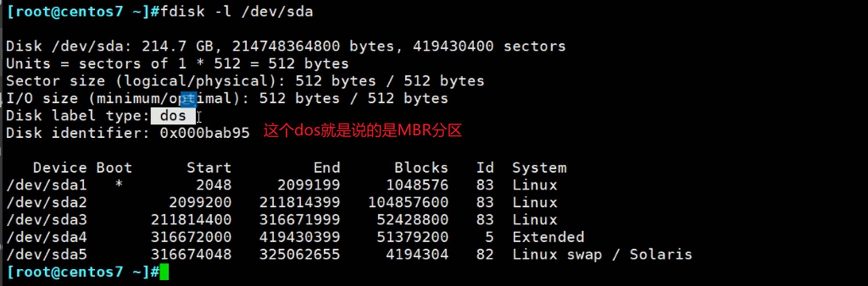Click the /dev/sda5 device entry

tap(47, 254)
